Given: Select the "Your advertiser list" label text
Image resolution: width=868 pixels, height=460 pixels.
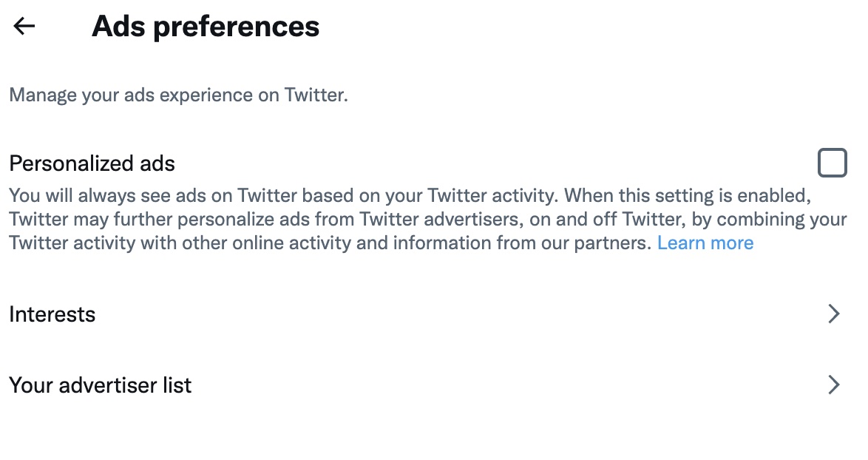Looking at the screenshot, I should click(101, 385).
